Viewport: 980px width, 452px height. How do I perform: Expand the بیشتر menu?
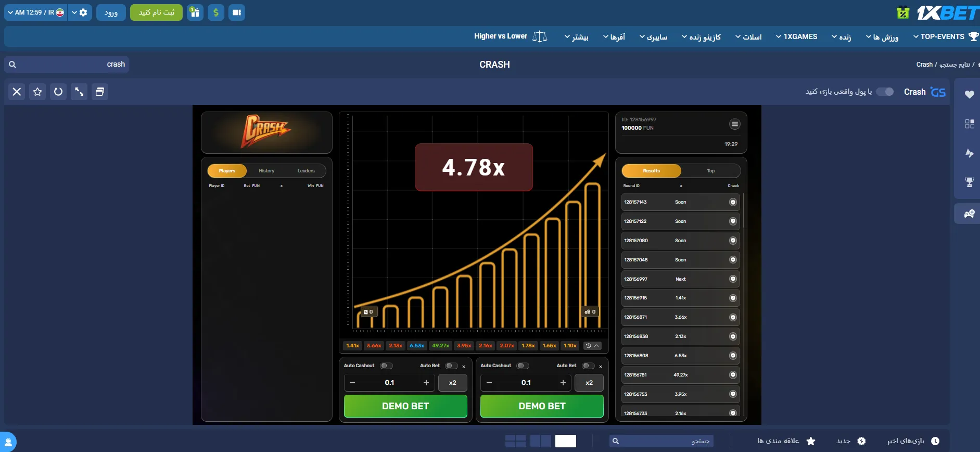click(x=577, y=37)
